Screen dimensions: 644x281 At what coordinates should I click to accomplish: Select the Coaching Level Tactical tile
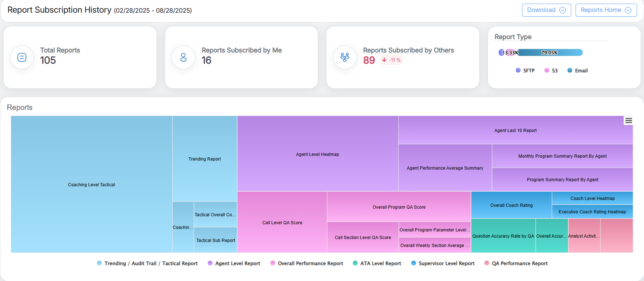91,184
